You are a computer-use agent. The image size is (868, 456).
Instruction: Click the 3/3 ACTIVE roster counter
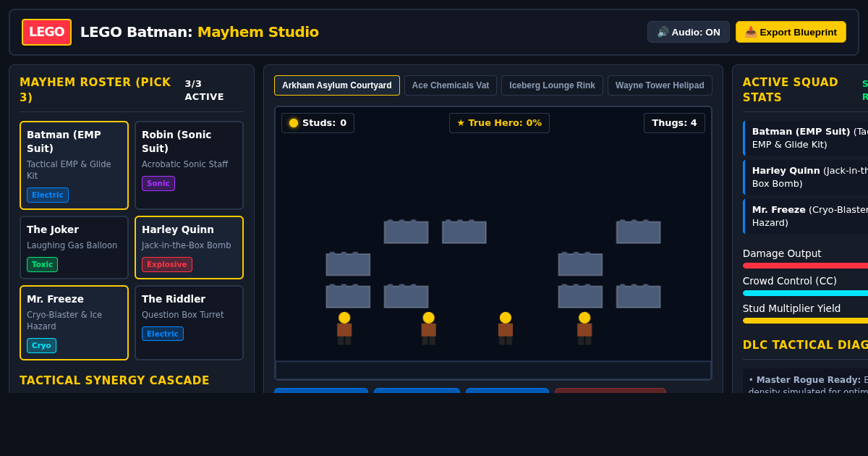pyautogui.click(x=204, y=90)
